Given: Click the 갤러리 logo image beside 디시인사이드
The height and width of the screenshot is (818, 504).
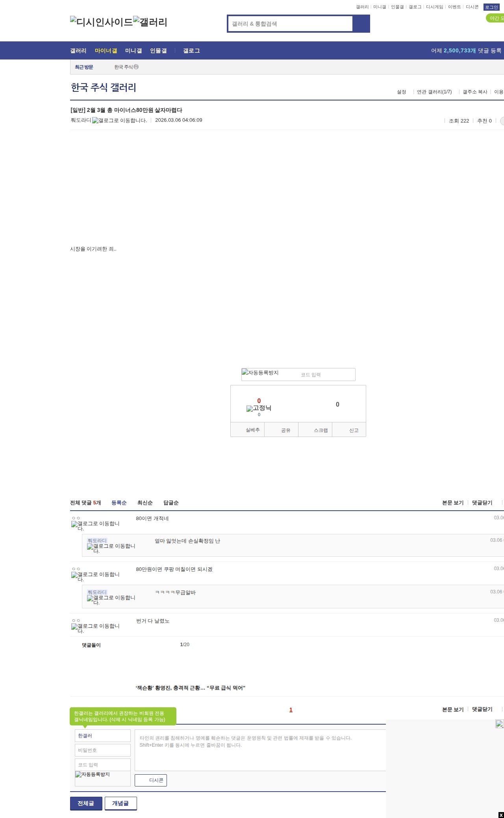Looking at the screenshot, I should tap(150, 22).
